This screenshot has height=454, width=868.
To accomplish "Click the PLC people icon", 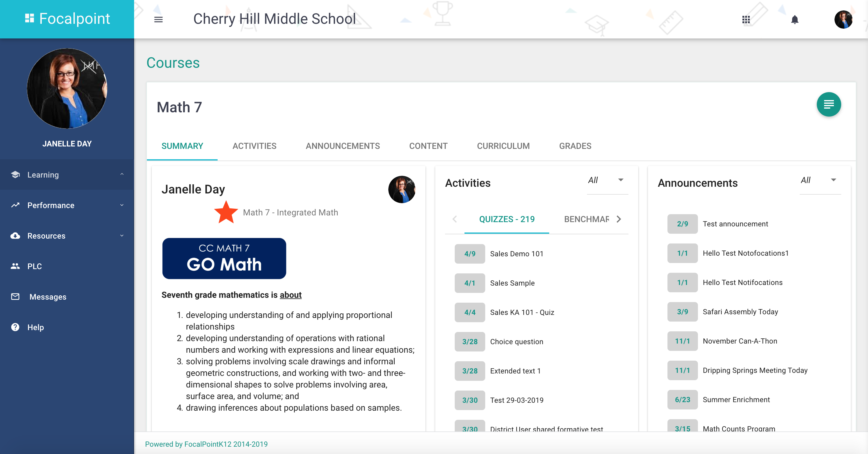I will (x=15, y=266).
